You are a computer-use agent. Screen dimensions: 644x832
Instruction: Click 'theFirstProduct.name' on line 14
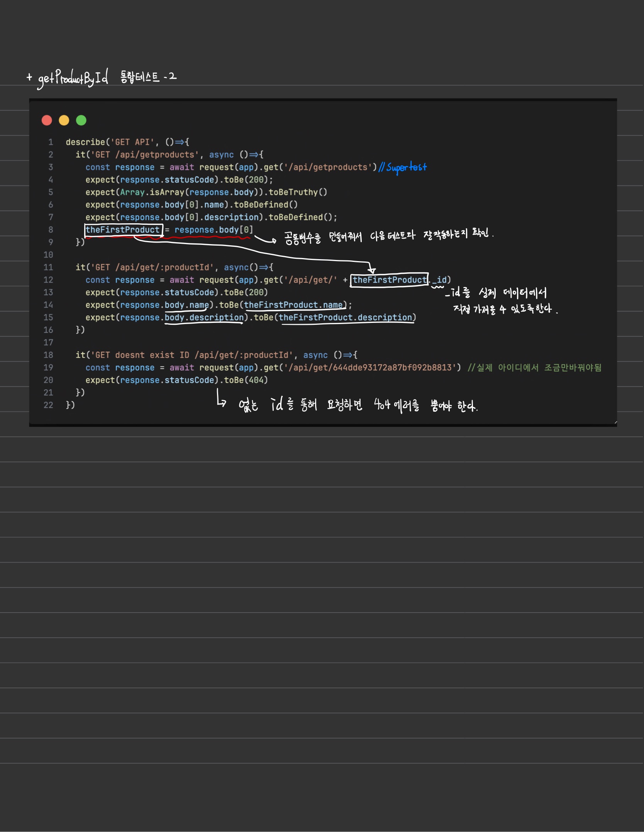click(x=293, y=305)
